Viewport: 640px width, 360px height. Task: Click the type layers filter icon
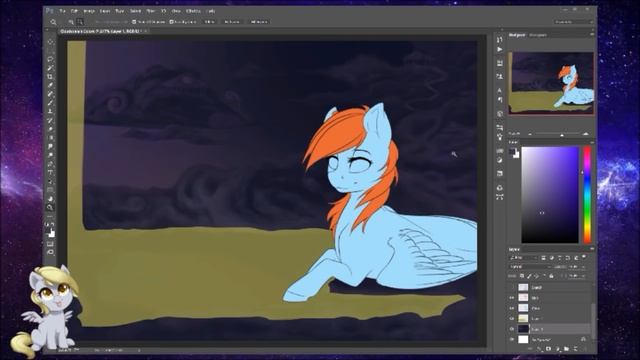point(560,258)
